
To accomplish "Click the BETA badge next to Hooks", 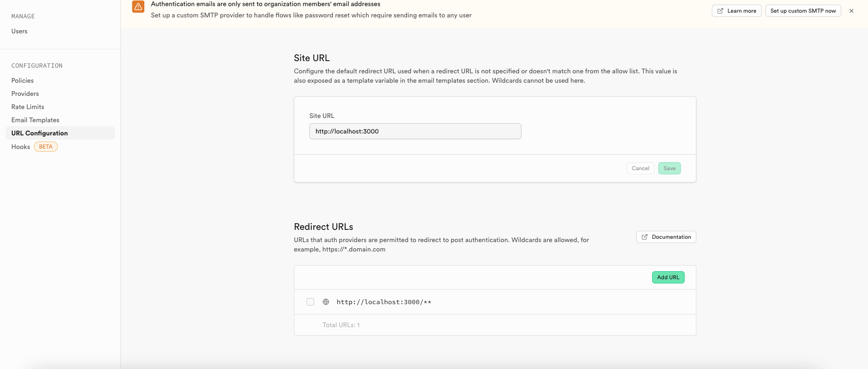I will pyautogui.click(x=46, y=147).
